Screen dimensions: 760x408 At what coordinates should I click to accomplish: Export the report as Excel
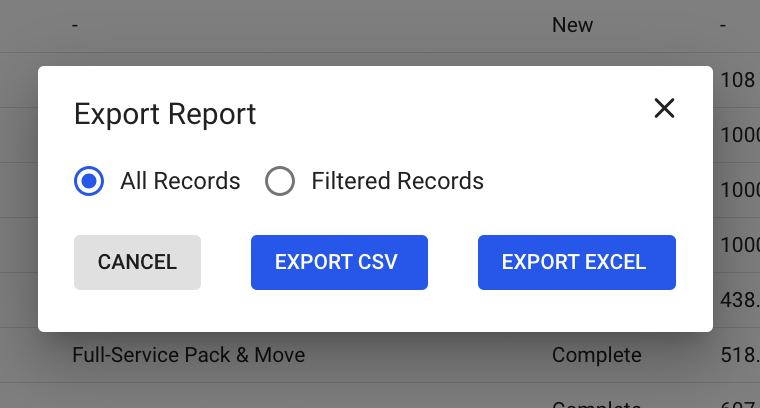point(576,262)
